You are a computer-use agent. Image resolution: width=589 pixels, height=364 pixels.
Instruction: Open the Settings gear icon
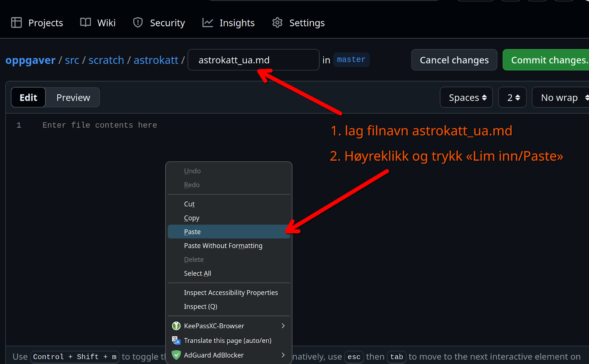[x=277, y=23]
